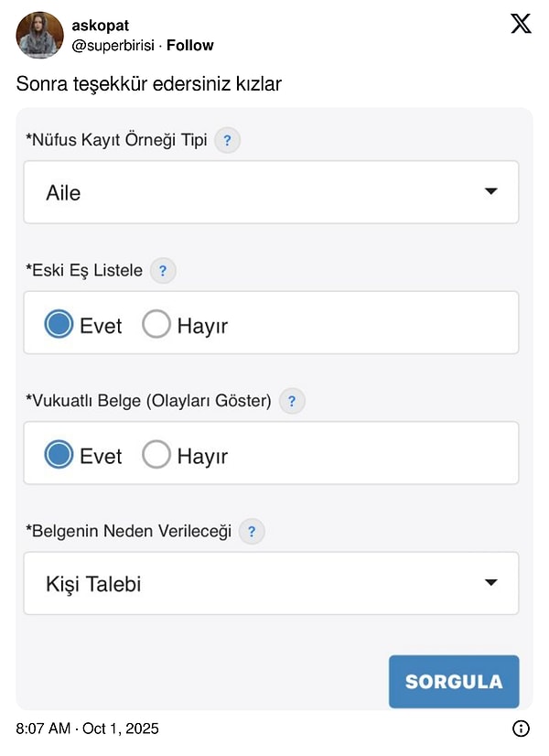The width and height of the screenshot is (549, 756).
Task: Click the X logo icon
Action: point(521,25)
